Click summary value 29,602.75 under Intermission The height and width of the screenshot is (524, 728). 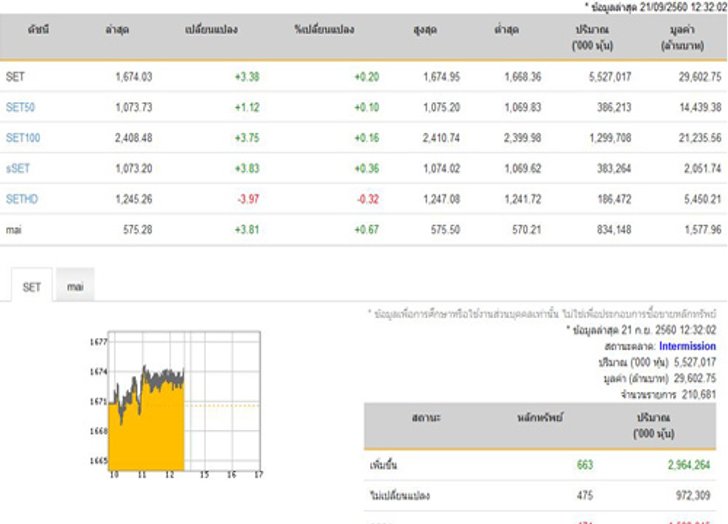coord(695,378)
